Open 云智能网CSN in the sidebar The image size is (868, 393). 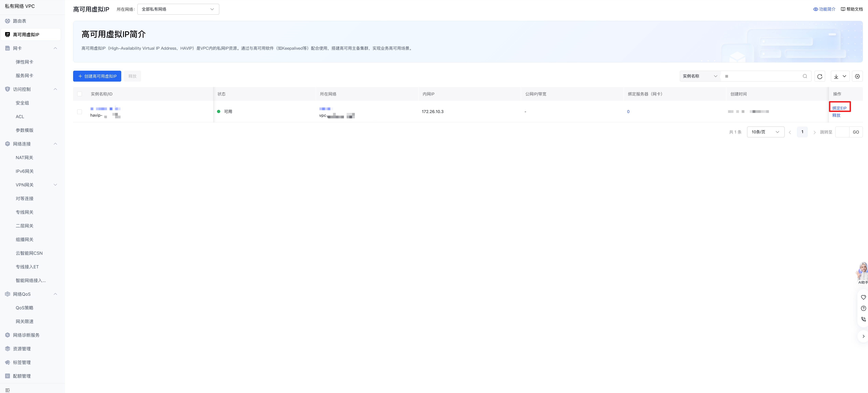pyautogui.click(x=29, y=253)
